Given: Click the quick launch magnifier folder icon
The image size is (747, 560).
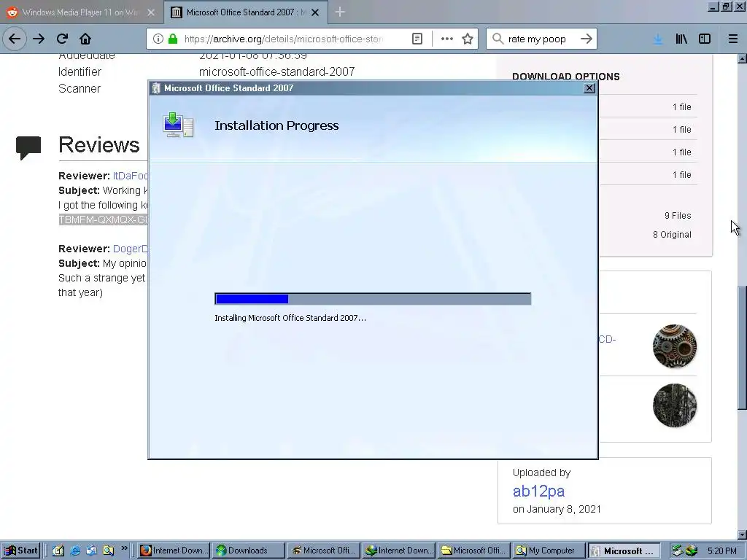Looking at the screenshot, I should click(x=109, y=551).
